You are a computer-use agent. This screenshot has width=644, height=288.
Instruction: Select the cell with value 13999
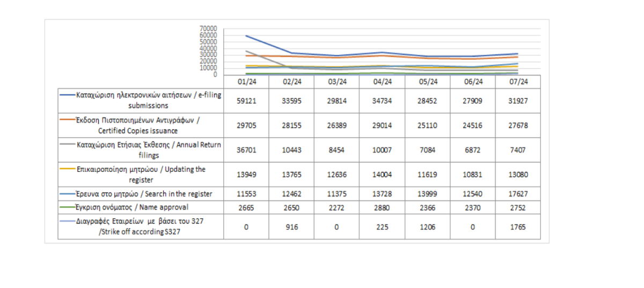[x=427, y=193]
